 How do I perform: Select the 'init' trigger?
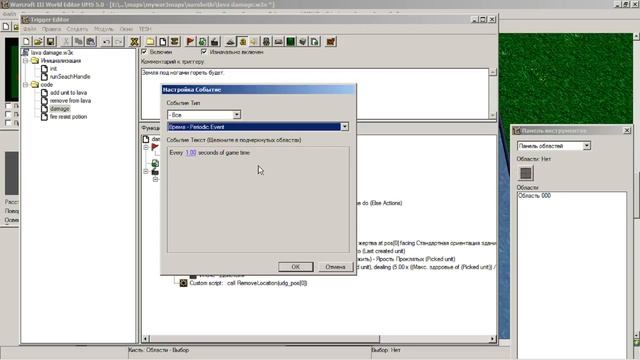tap(53, 69)
